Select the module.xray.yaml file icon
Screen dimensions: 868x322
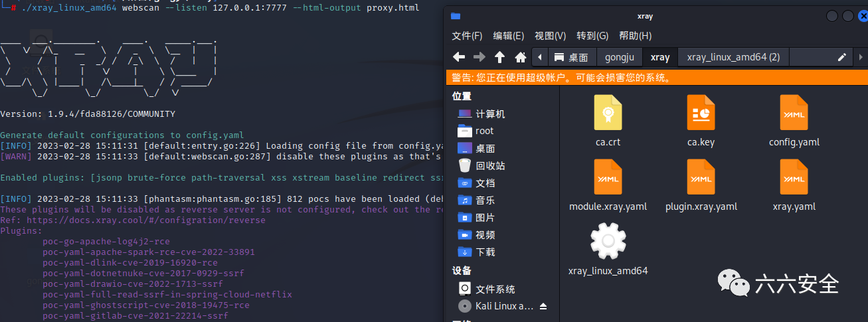[608, 177]
